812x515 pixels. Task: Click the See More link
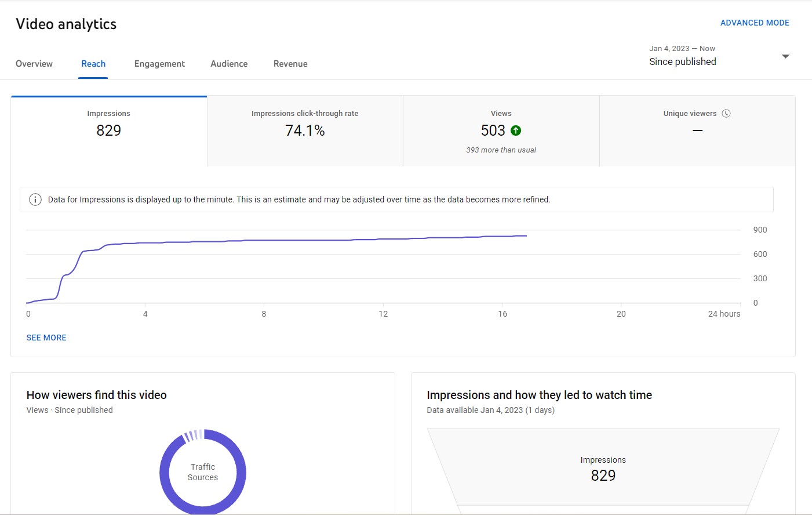(46, 338)
